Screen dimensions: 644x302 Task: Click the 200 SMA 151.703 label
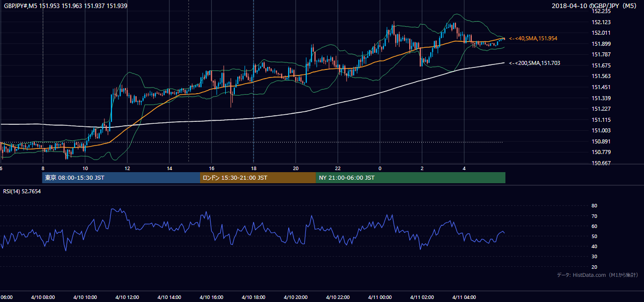534,63
